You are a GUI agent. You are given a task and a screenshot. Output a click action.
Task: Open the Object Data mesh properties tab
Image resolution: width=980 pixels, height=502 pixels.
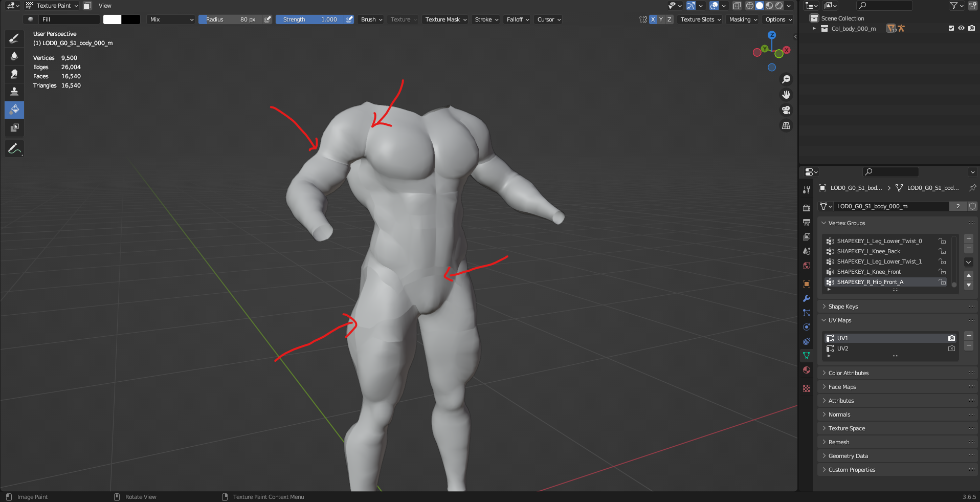pyautogui.click(x=807, y=356)
